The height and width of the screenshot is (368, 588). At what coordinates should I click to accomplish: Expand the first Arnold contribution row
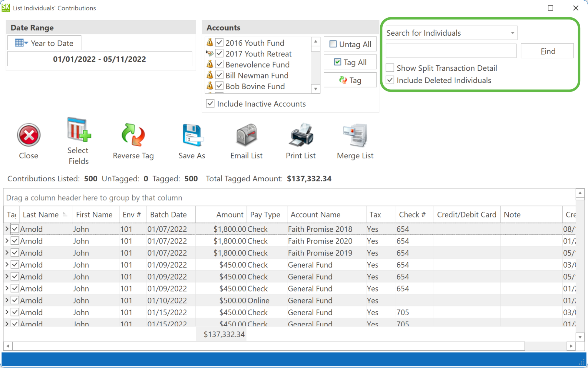click(x=7, y=229)
